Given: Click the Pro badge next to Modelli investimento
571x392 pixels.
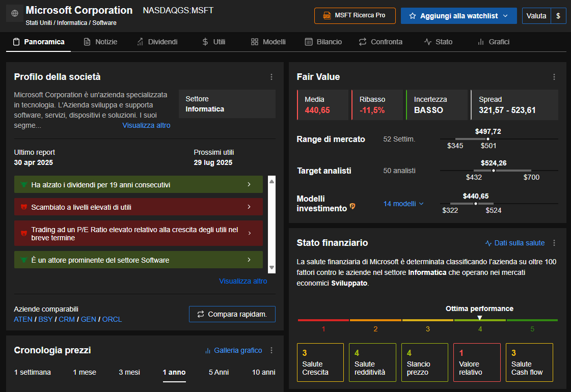Looking at the screenshot, I should pos(352,206).
